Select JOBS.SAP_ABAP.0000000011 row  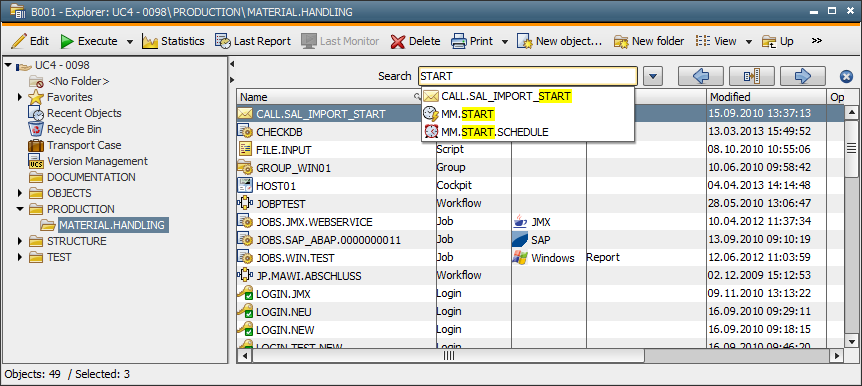pyautogui.click(x=540, y=240)
